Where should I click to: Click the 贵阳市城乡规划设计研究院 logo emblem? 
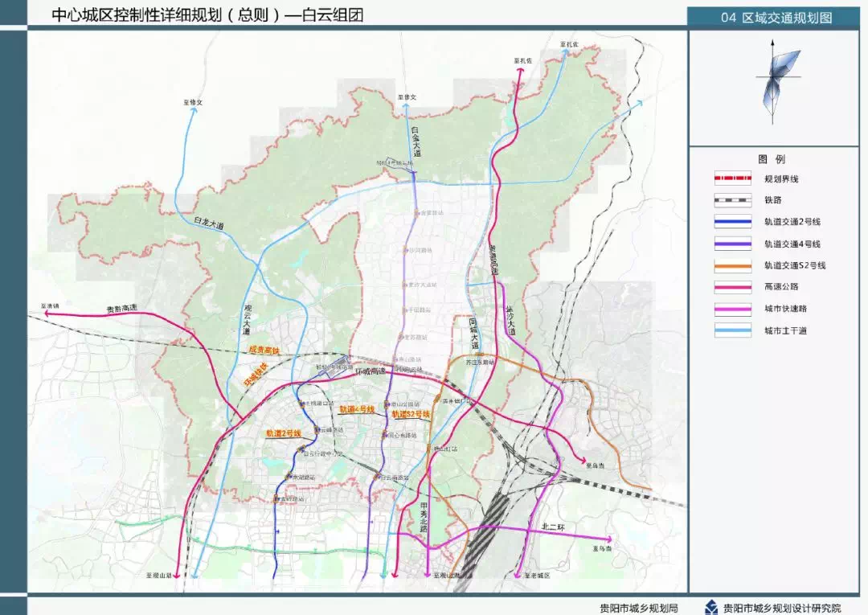coord(711,608)
